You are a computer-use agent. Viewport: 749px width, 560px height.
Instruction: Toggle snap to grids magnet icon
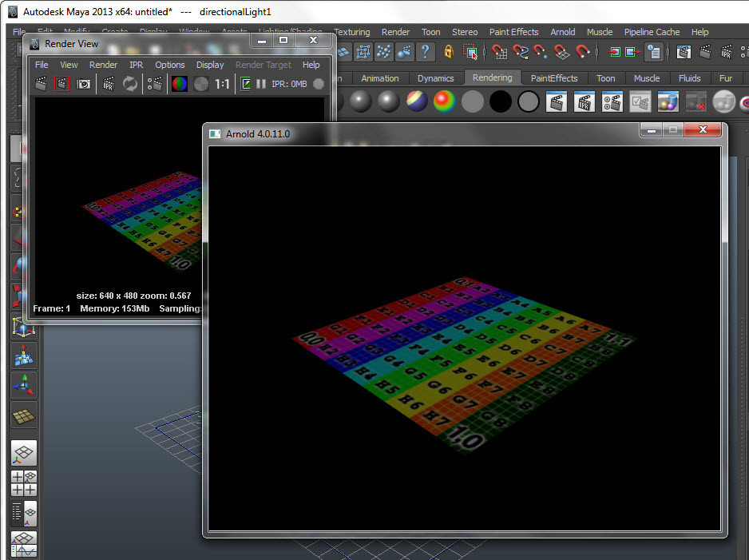click(500, 52)
